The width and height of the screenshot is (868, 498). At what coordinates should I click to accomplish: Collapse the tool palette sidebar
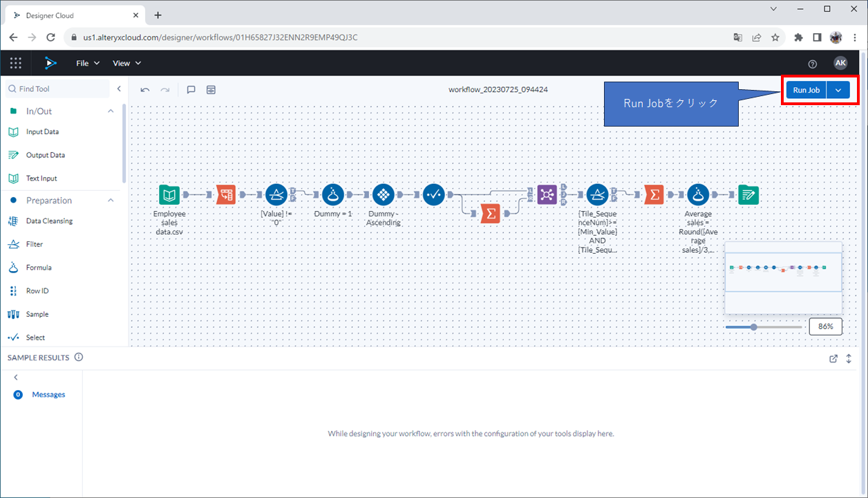[119, 89]
